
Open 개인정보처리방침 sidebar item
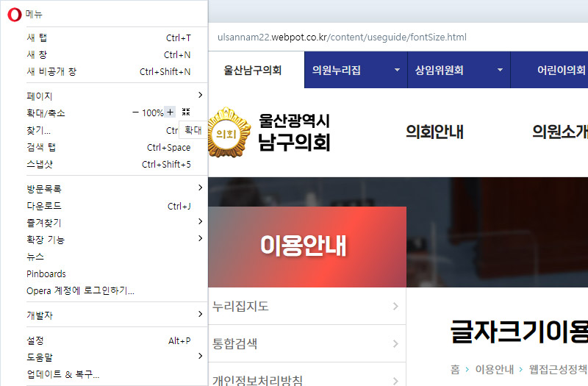coord(307,375)
